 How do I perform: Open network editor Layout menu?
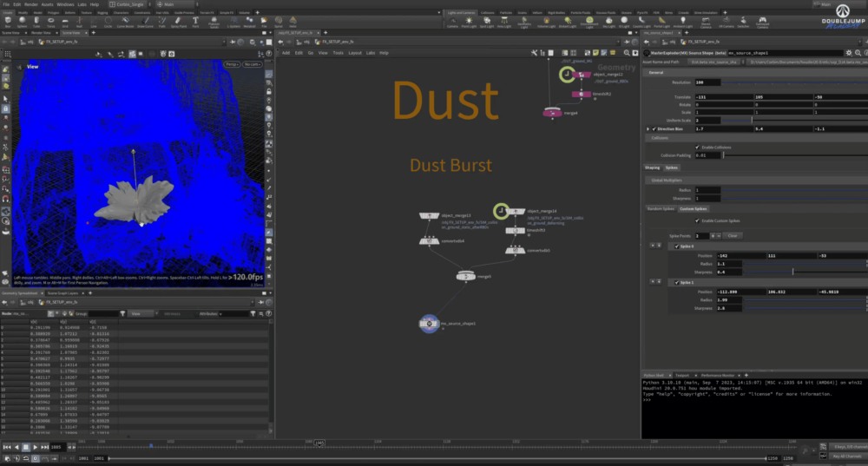point(355,53)
